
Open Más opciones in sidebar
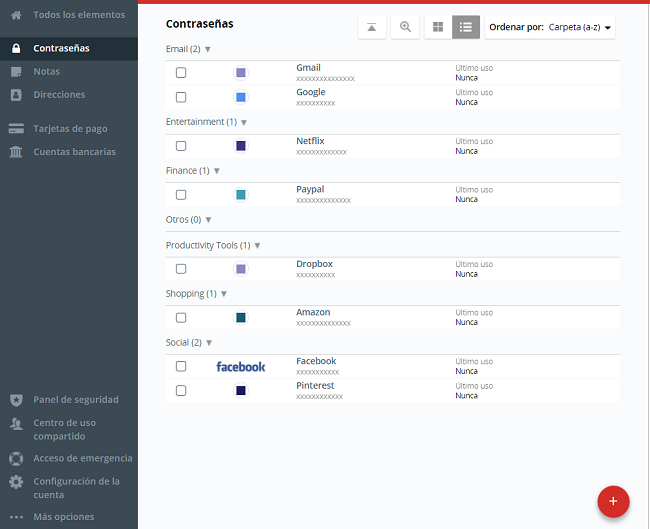point(63,517)
